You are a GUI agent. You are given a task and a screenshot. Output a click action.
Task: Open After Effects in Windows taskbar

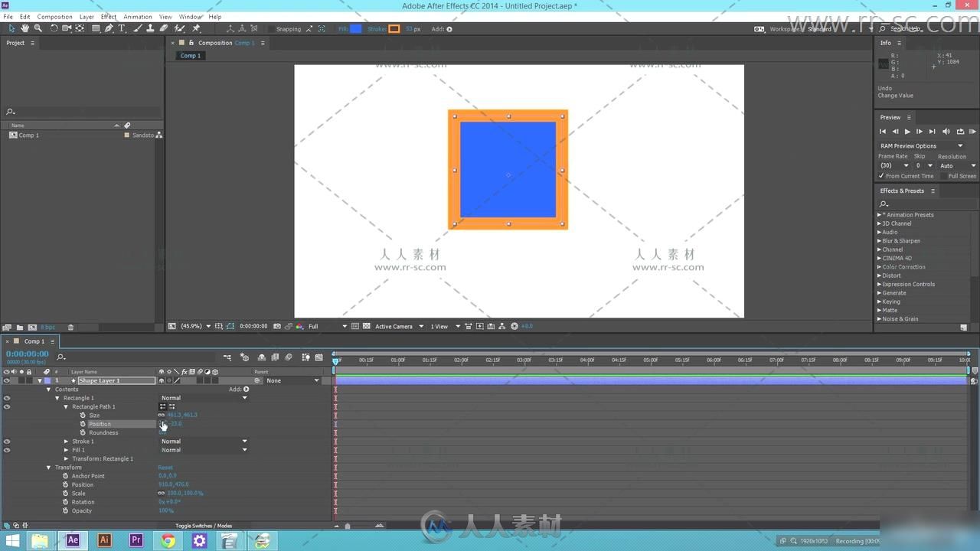[x=73, y=540]
